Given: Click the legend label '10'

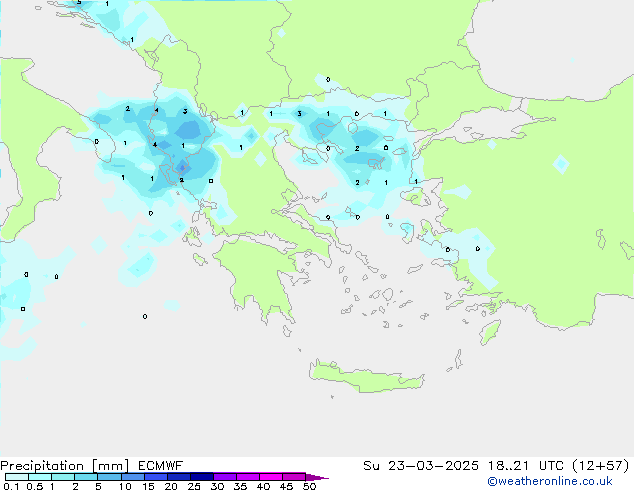Looking at the screenshot, I should (x=125, y=486).
